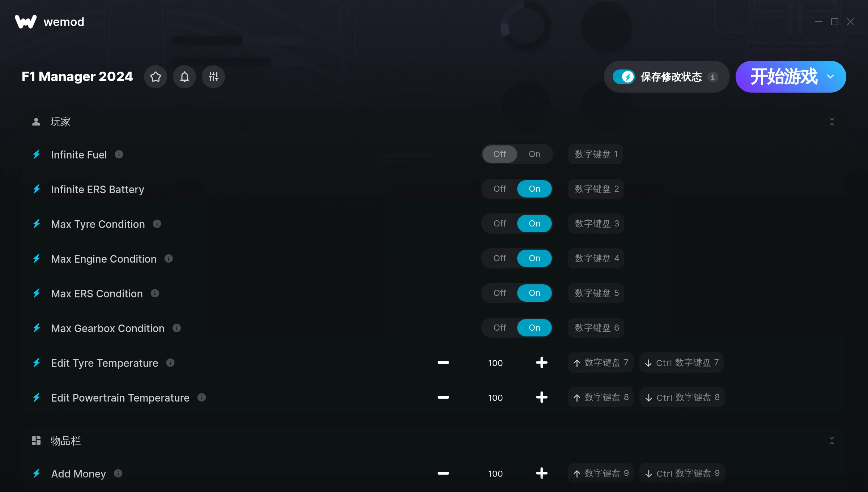The image size is (868, 492).
Task: Open the mod settings sliders icon
Action: click(213, 77)
